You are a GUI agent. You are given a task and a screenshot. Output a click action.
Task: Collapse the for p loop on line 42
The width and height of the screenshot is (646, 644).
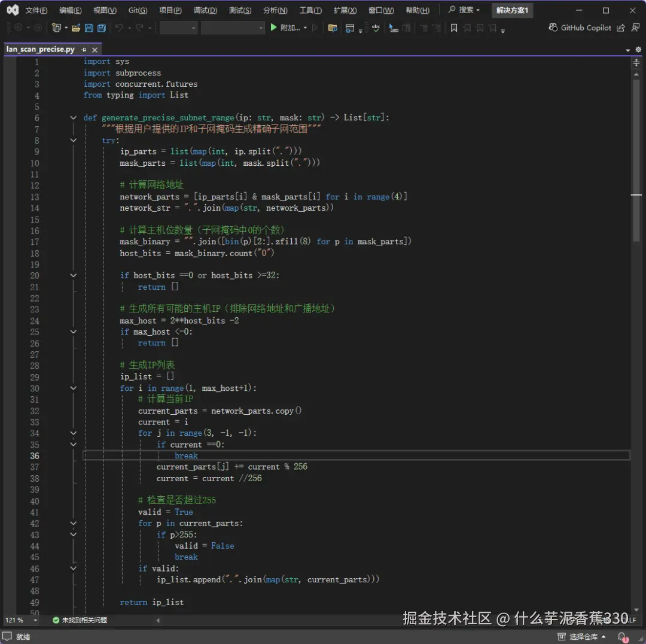74,523
